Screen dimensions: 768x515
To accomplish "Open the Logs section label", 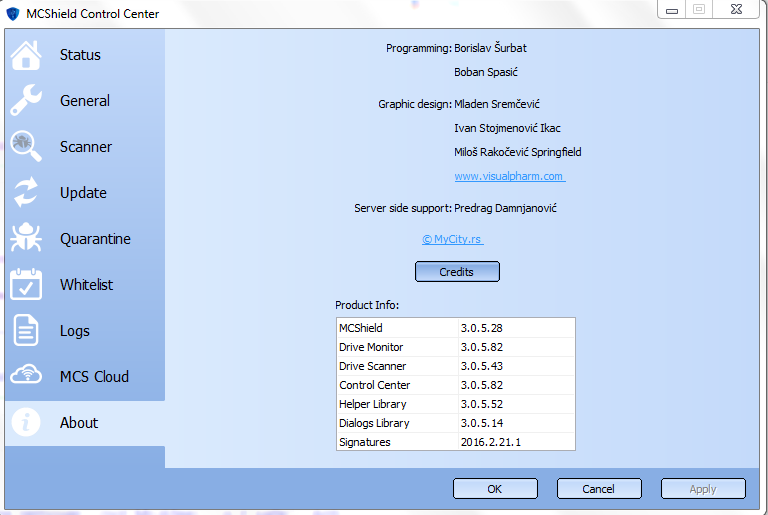I will 74,331.
